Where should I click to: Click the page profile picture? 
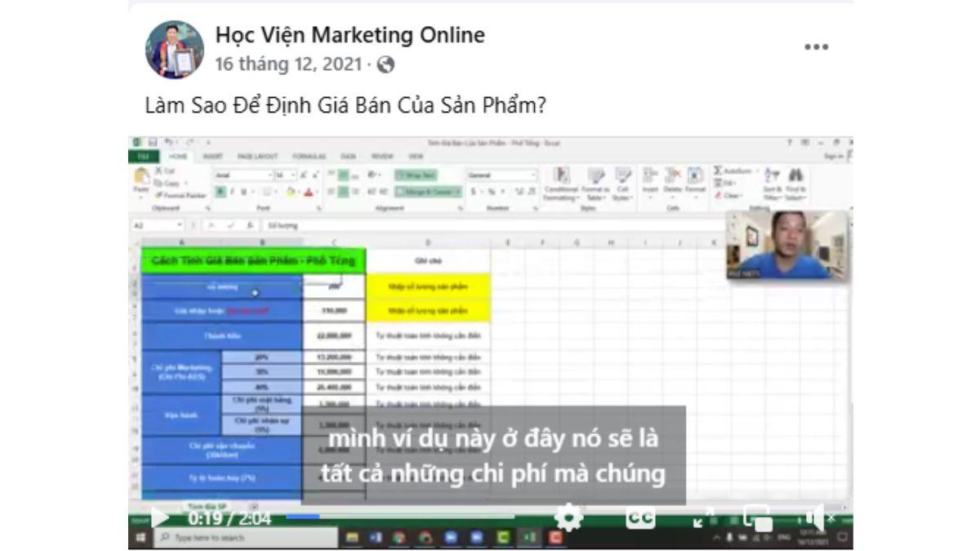[175, 49]
